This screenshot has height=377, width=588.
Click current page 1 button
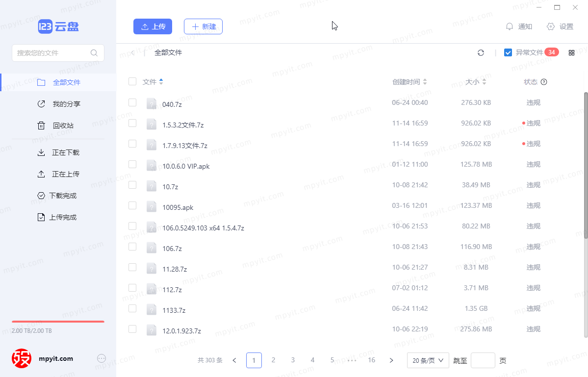click(254, 360)
